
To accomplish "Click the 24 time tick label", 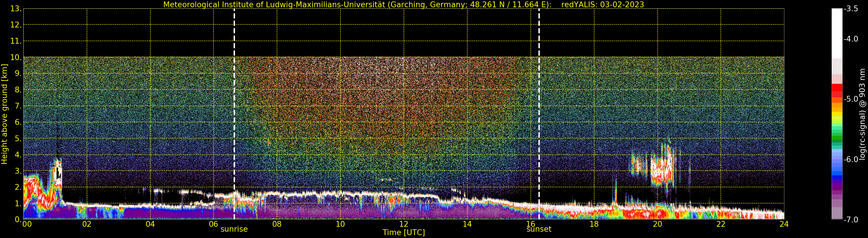I will pos(784,224).
